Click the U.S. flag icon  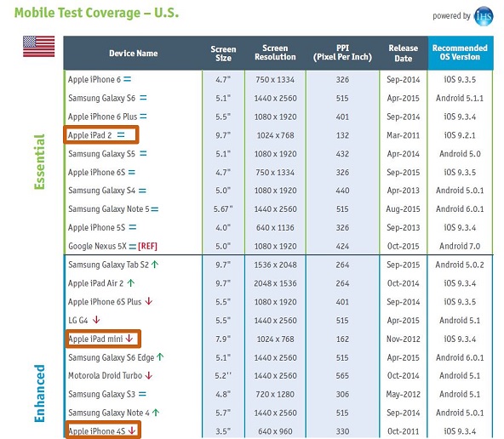(x=39, y=46)
